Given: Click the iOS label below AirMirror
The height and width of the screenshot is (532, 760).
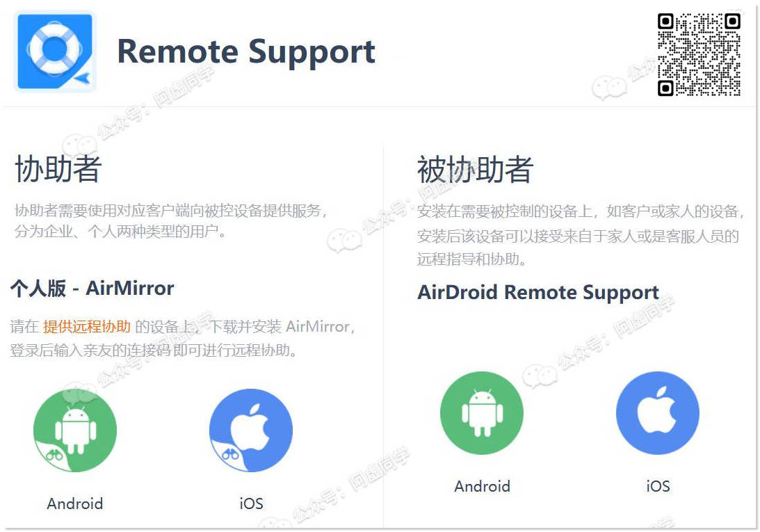Looking at the screenshot, I should click(x=251, y=503).
